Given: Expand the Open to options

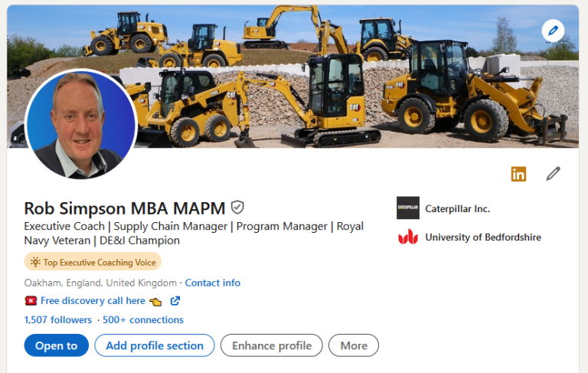Looking at the screenshot, I should point(56,345).
